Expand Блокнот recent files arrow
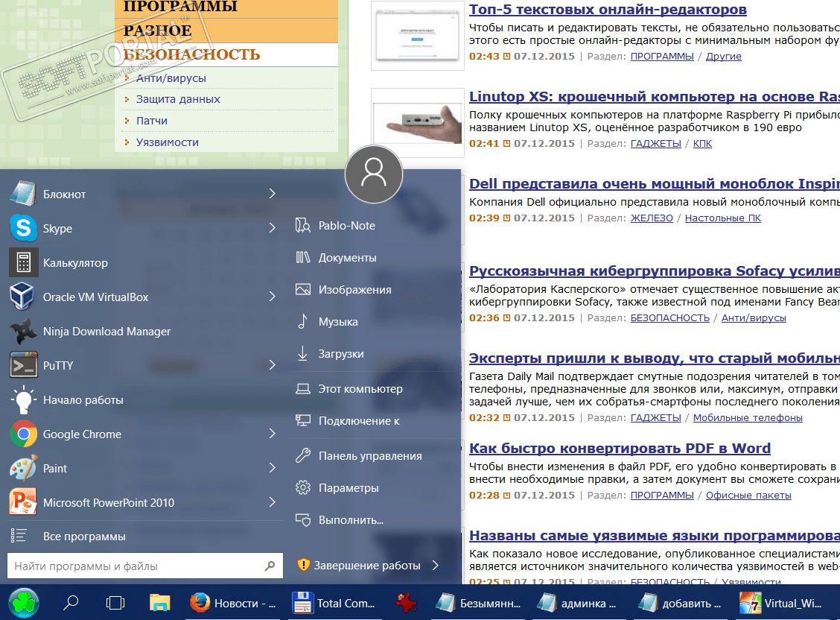840x620 pixels. pyautogui.click(x=272, y=194)
